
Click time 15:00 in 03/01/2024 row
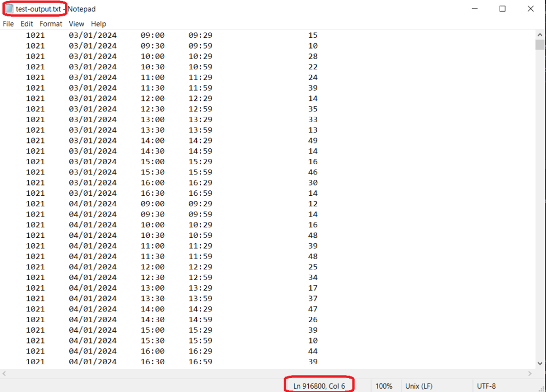[x=152, y=161]
